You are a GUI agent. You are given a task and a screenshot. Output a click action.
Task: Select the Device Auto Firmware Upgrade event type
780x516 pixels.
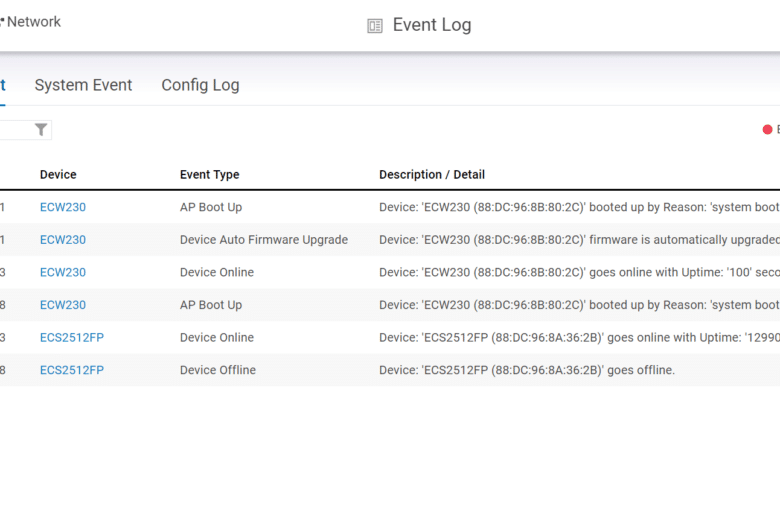pyautogui.click(x=264, y=240)
